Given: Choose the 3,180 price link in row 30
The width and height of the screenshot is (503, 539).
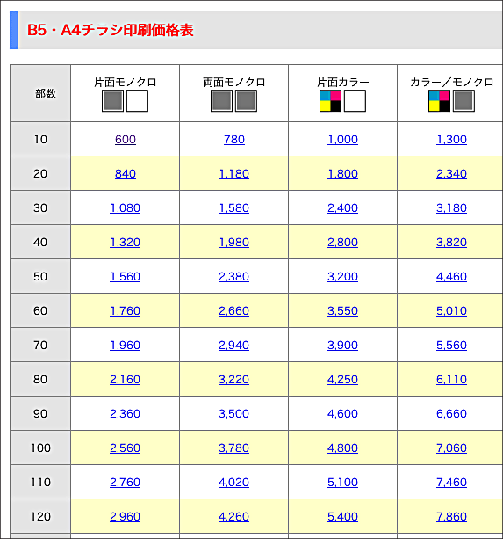Looking at the screenshot, I should pyautogui.click(x=451, y=208).
